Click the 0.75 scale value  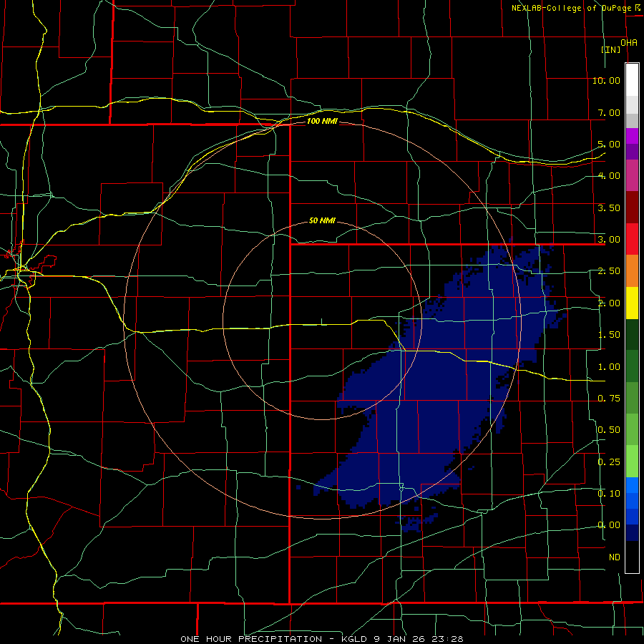click(x=609, y=399)
